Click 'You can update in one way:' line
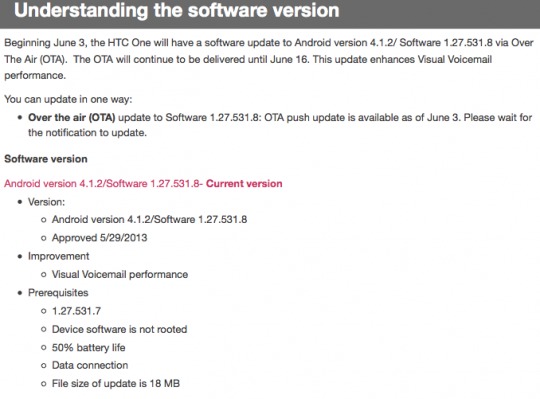 [68, 99]
